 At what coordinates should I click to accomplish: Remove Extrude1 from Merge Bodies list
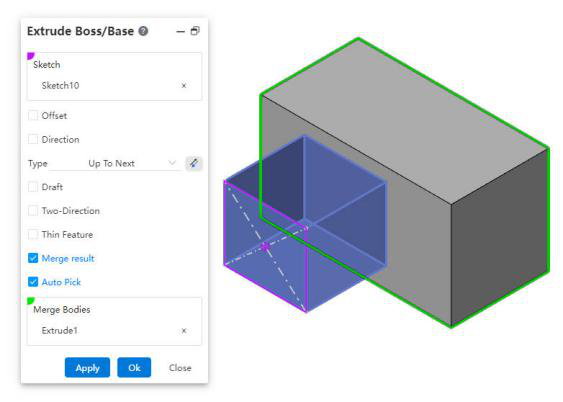point(184,331)
